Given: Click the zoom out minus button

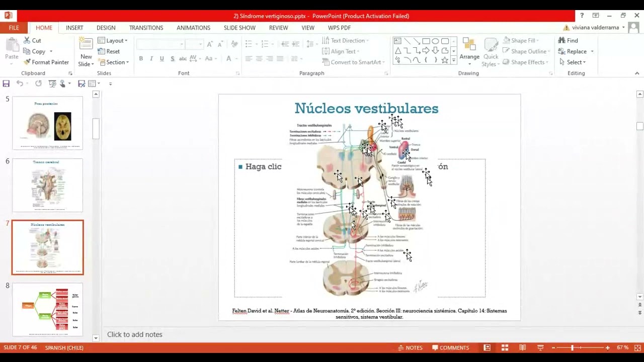Looking at the screenshot, I should (553, 347).
